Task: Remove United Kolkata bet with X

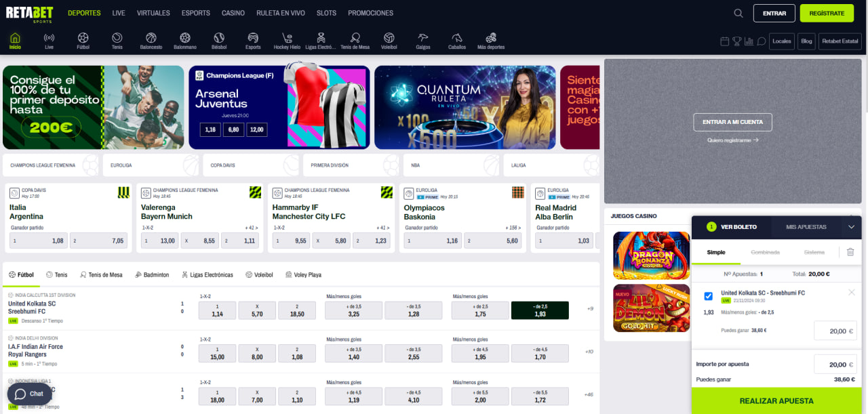Action: [x=852, y=292]
